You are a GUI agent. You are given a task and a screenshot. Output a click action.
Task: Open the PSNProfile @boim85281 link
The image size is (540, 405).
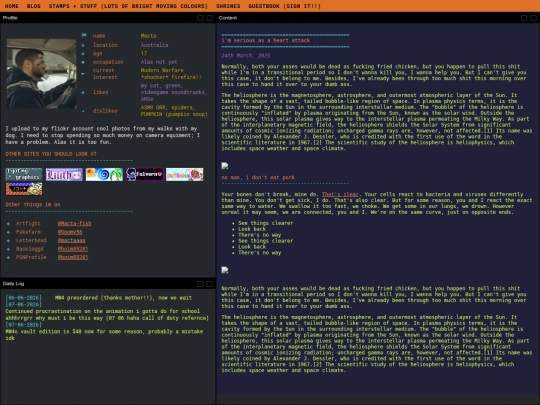[x=73, y=257]
